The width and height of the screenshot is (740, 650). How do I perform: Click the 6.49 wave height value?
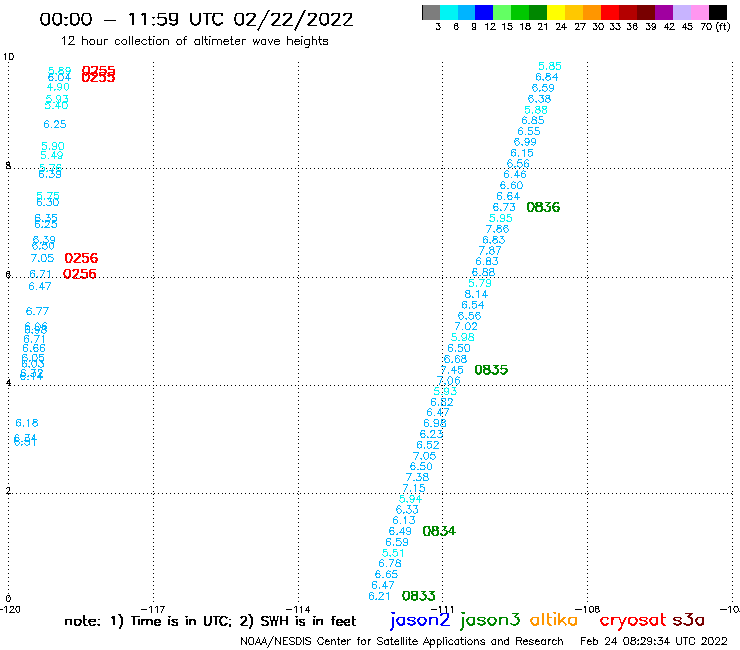pyautogui.click(x=400, y=531)
